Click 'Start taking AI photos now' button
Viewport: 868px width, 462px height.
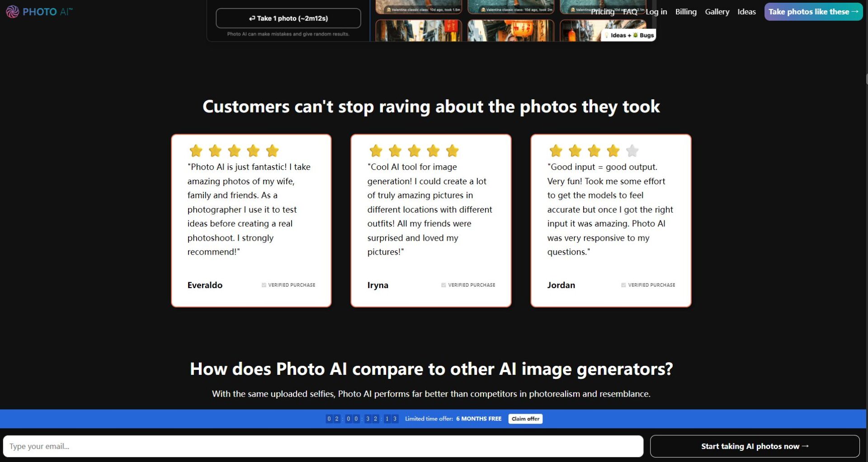coord(755,446)
